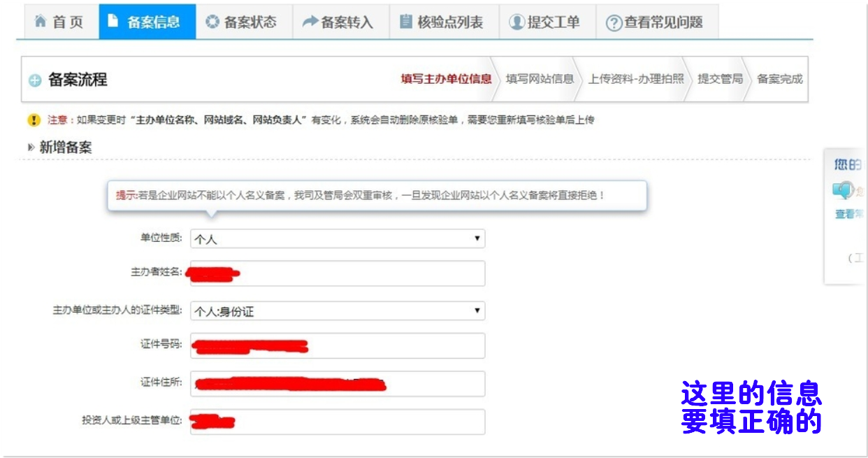Click the yellow warning icon beside 注意

coord(34,120)
